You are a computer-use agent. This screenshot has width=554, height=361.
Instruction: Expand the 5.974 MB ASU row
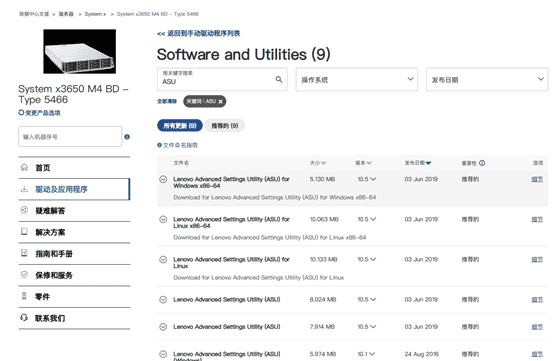click(x=163, y=354)
